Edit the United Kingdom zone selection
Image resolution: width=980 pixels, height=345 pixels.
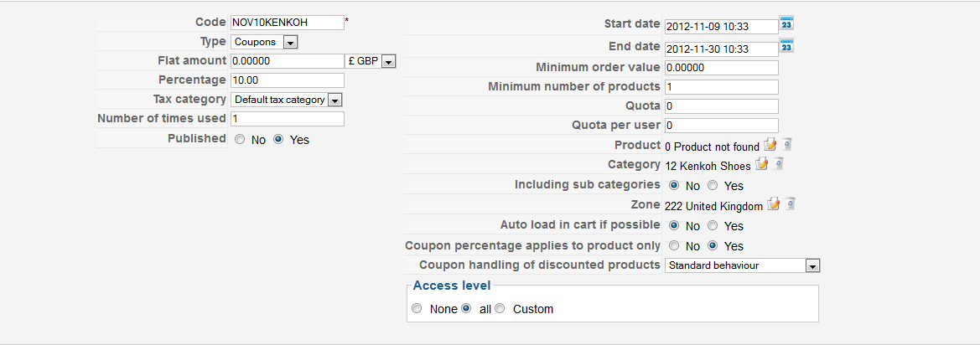coord(774,205)
